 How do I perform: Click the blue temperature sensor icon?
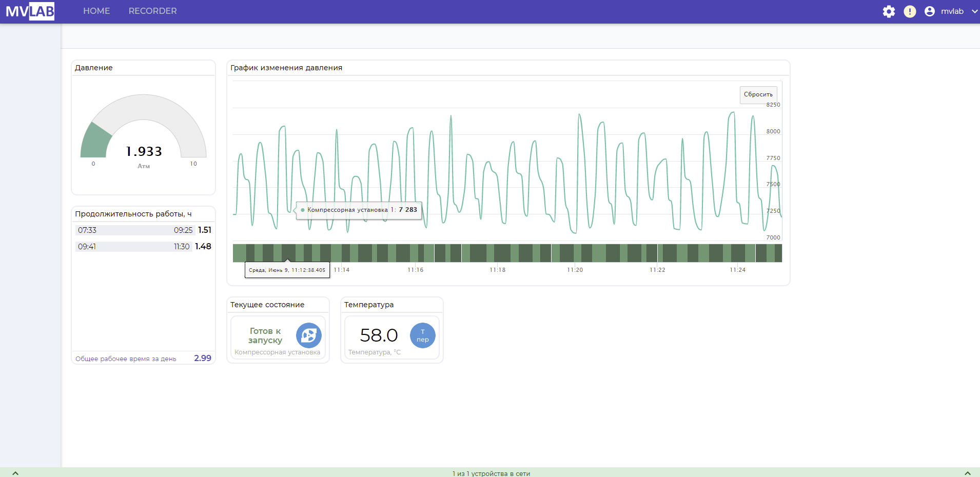click(422, 335)
